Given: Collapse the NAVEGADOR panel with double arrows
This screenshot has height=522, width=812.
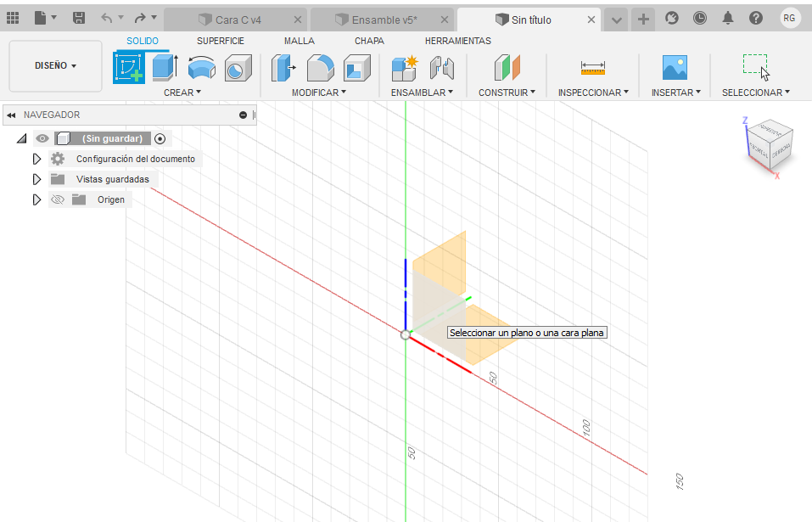Looking at the screenshot, I should pyautogui.click(x=11, y=115).
